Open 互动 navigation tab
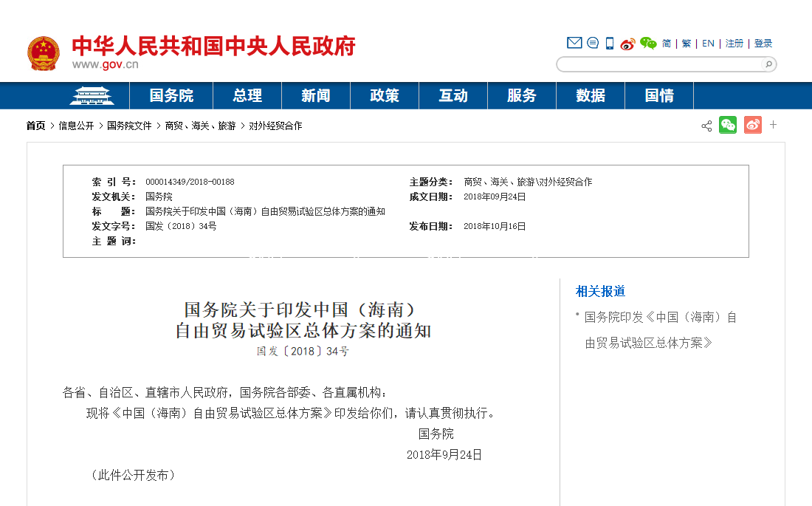Image resolution: width=812 pixels, height=506 pixels. tap(453, 95)
